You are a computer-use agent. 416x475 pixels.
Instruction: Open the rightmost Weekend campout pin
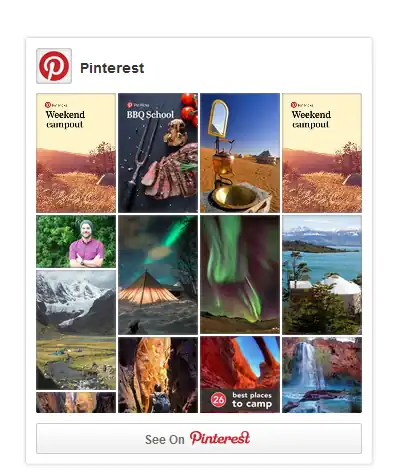[x=322, y=153]
